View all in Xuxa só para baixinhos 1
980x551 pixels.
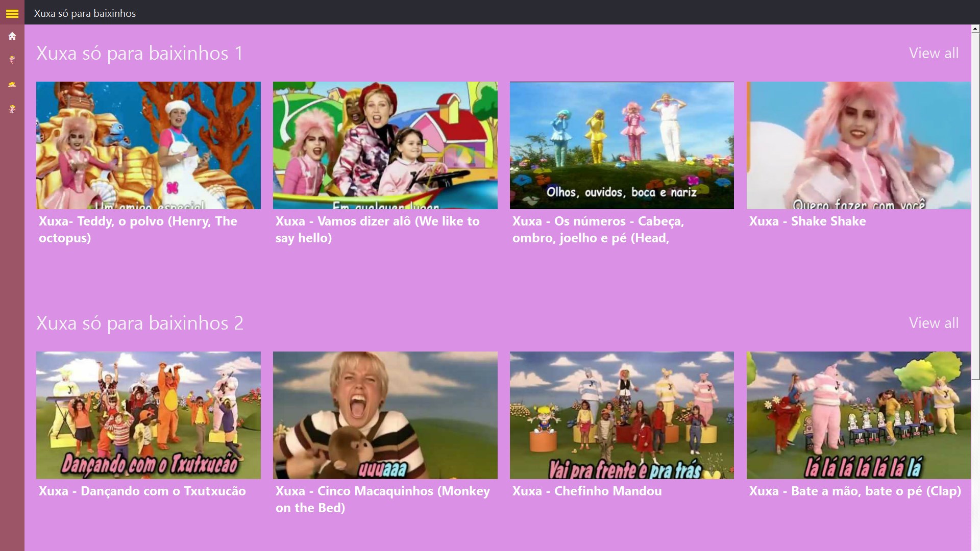pyautogui.click(x=933, y=53)
